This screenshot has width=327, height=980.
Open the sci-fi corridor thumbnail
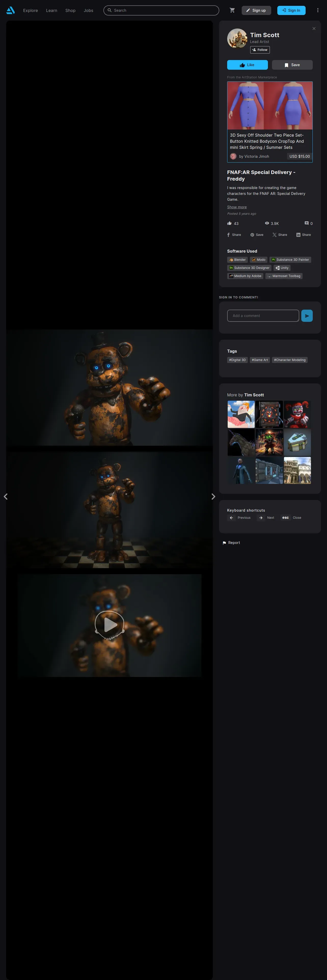point(269,471)
